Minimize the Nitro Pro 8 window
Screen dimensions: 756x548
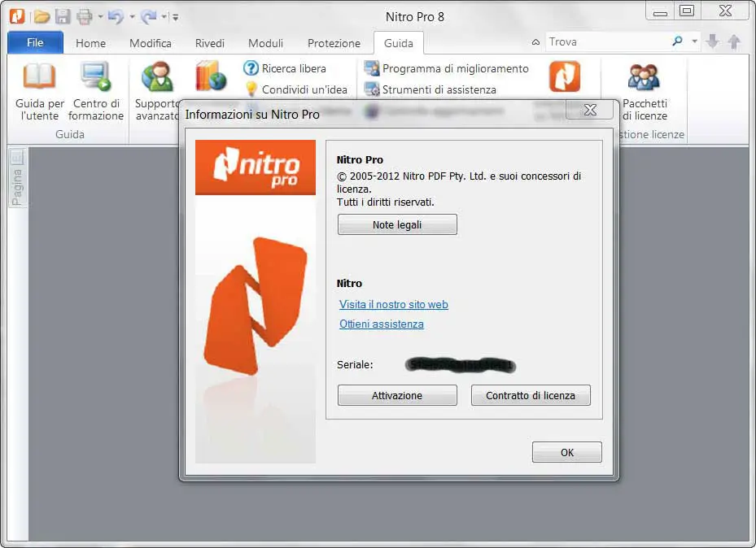(660, 11)
